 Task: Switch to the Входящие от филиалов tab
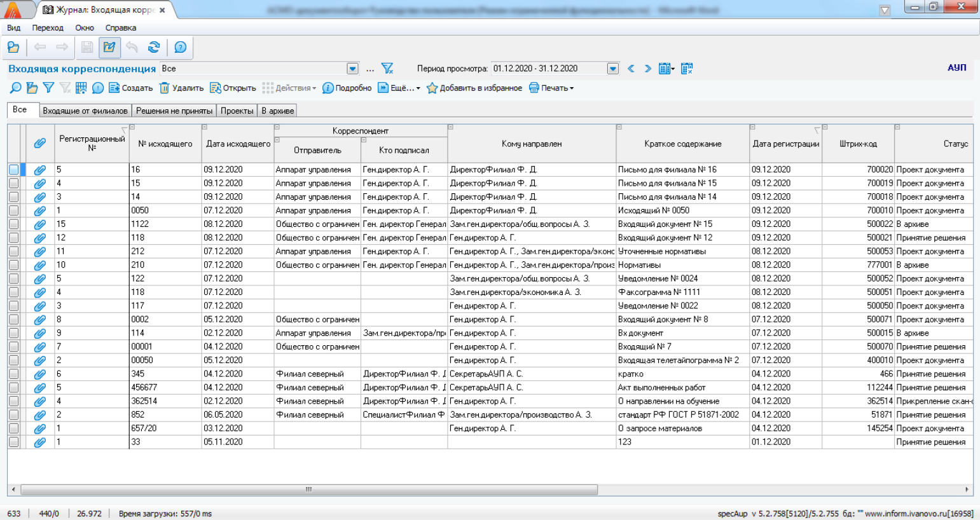85,111
